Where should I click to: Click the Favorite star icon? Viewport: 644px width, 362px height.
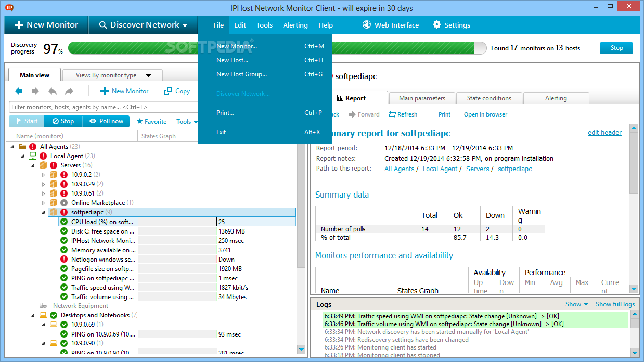[x=139, y=121]
